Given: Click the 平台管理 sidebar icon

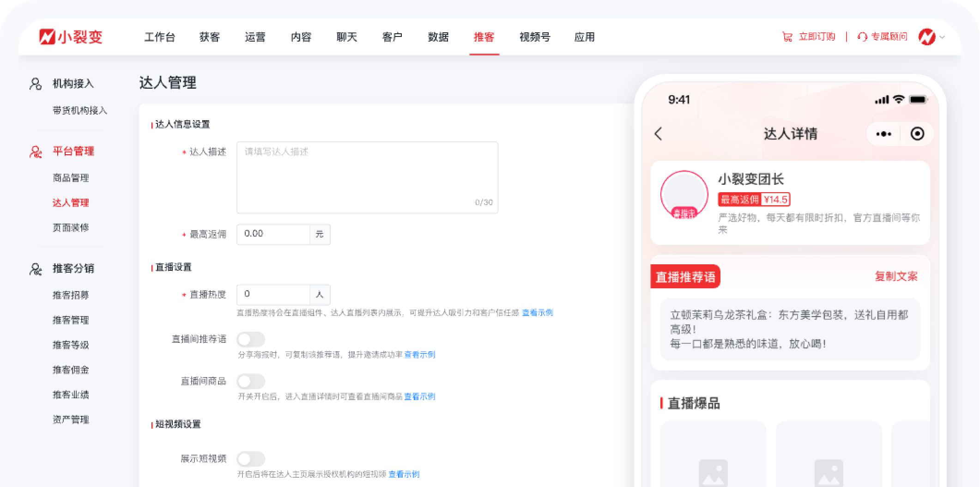Looking at the screenshot, I should tap(35, 151).
